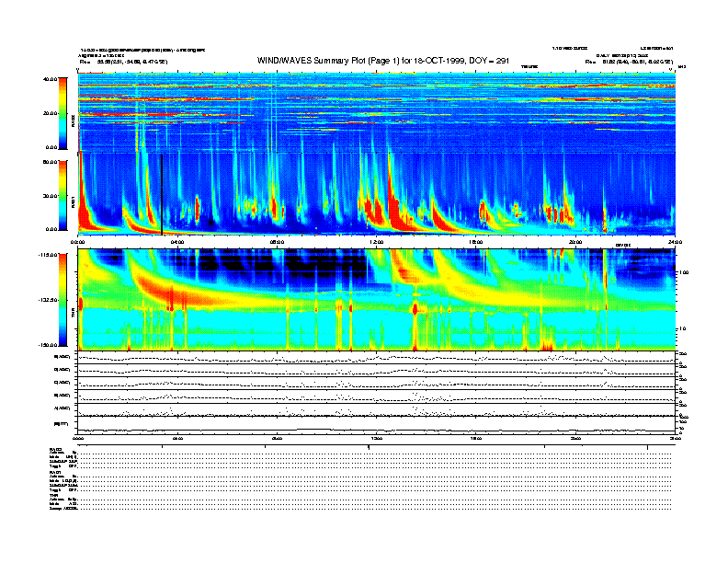Image resolution: width=728 pixels, height=563 pixels.
Task: Click the black vertical gap line in RAD1 spectrogram
Action: click(x=162, y=194)
